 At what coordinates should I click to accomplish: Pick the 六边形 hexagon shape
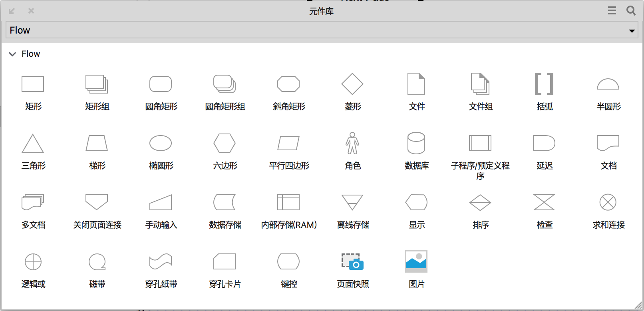(x=225, y=143)
